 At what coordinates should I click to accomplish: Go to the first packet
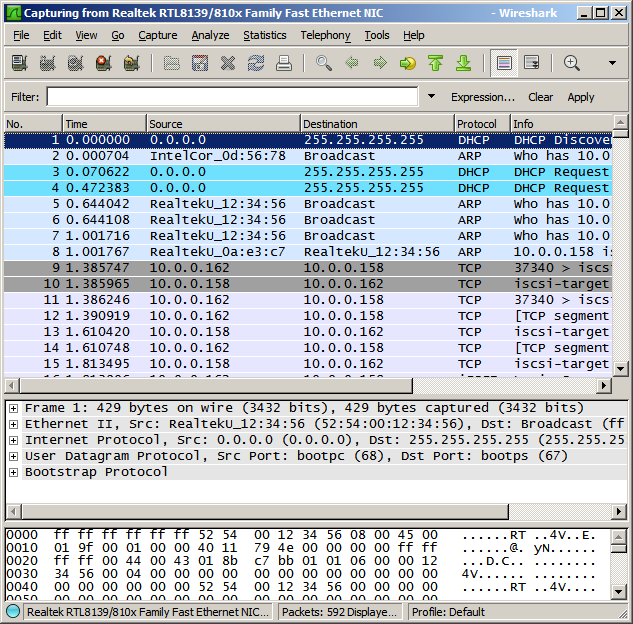(435, 63)
